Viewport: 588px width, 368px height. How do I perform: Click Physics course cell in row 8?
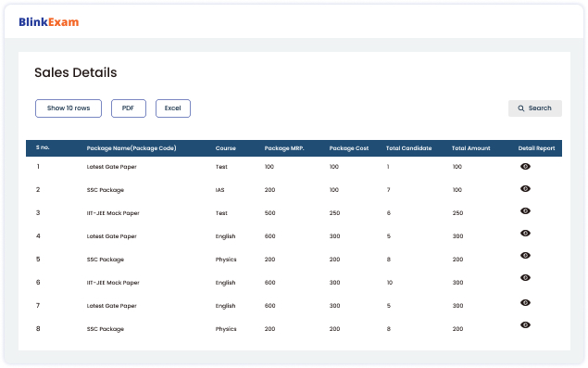pyautogui.click(x=226, y=329)
